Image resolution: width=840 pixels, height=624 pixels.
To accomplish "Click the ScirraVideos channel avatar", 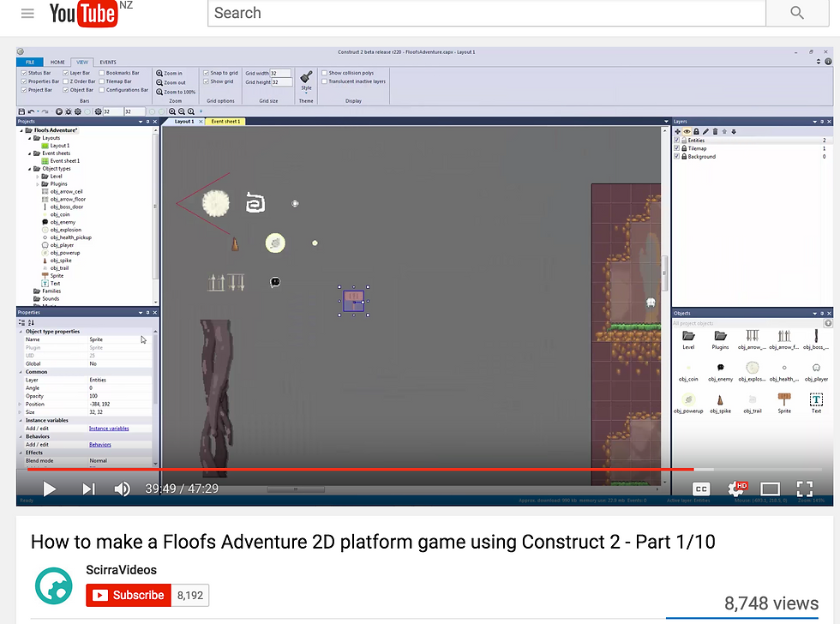I will click(x=53, y=586).
